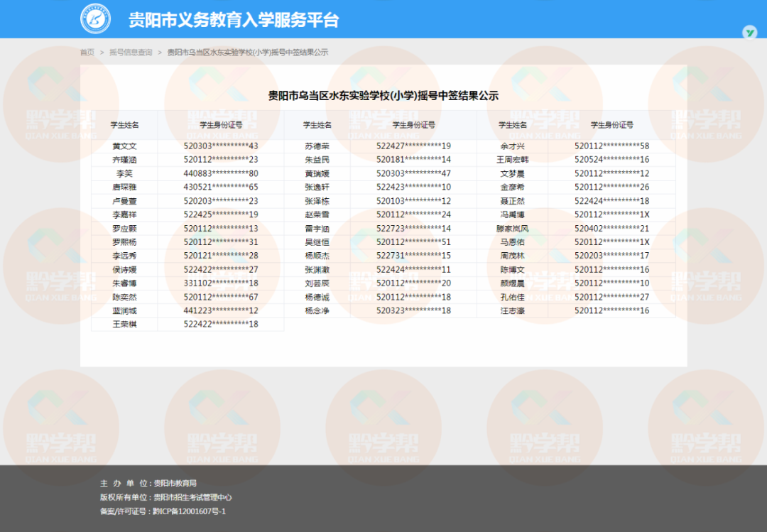
Task: Select student name 马恩佑
Action: click(512, 241)
